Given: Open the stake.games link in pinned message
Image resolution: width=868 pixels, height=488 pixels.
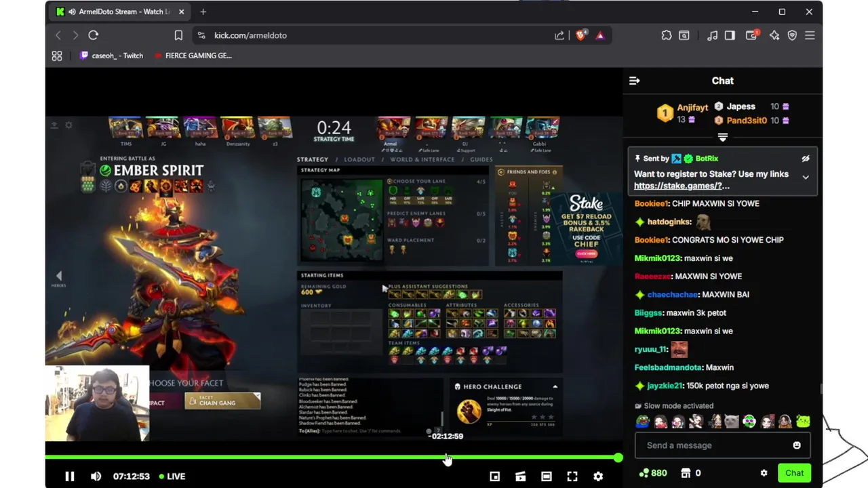Looking at the screenshot, I should click(x=682, y=186).
